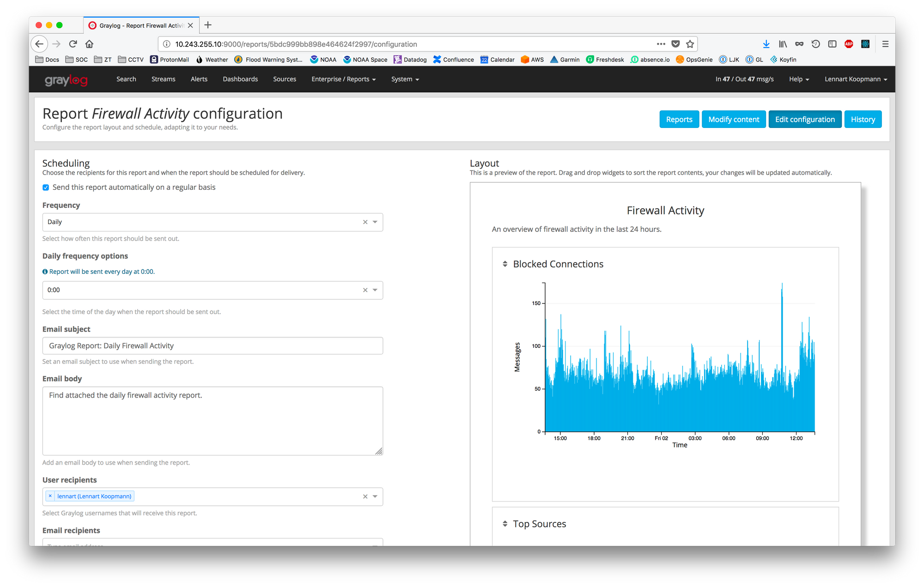
Task: Click sort handle next to Top Sources
Action: coord(505,524)
